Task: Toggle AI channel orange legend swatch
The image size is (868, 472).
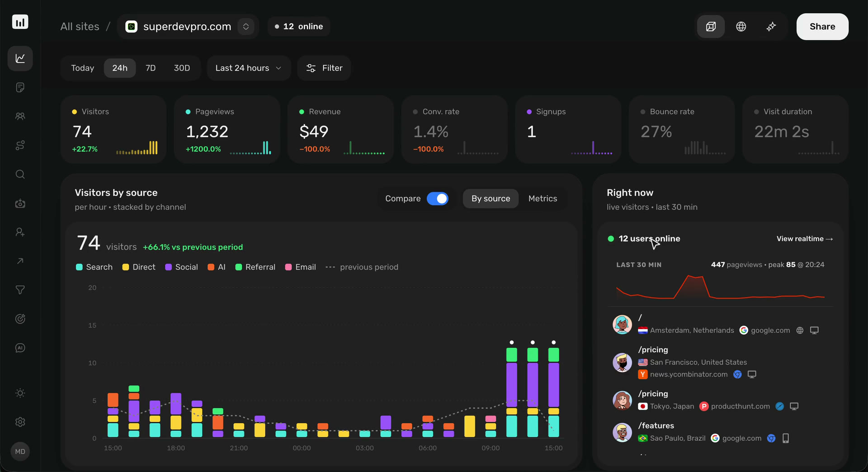Action: [x=211, y=267]
